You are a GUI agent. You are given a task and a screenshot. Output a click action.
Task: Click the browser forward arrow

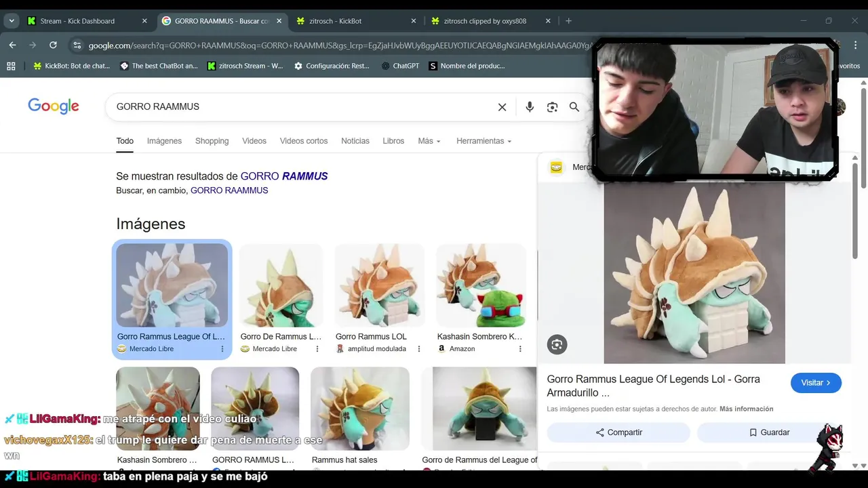[33, 45]
